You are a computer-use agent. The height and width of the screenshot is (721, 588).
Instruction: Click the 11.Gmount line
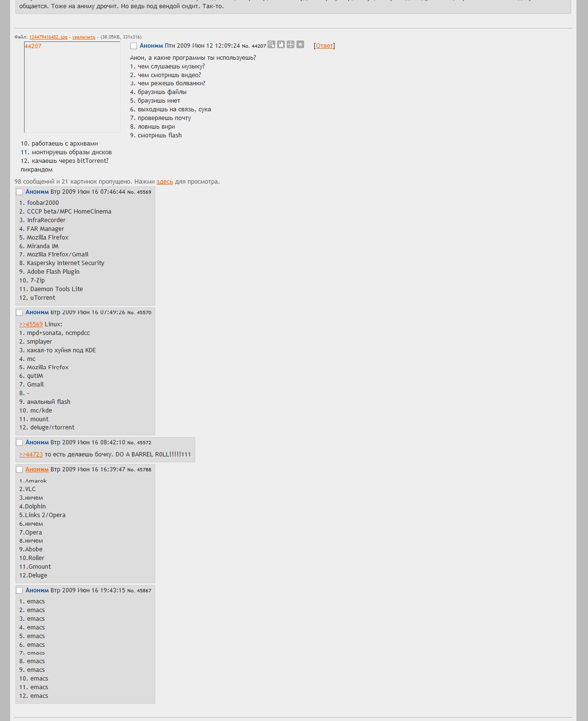coord(35,567)
